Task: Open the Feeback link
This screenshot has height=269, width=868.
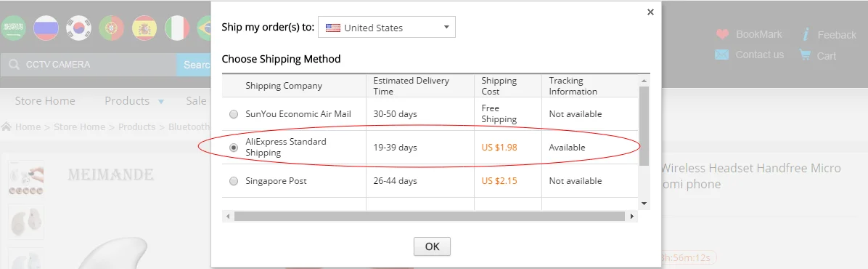Action: click(837, 35)
